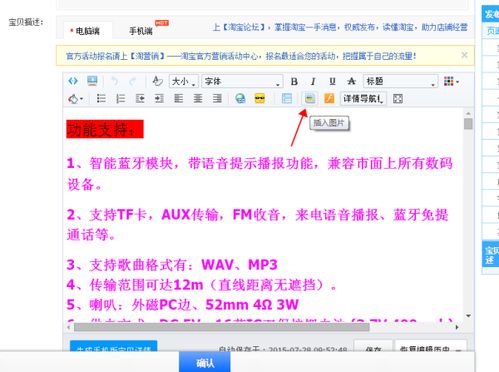Insert a hyperlink with globe icon

pos(240,99)
